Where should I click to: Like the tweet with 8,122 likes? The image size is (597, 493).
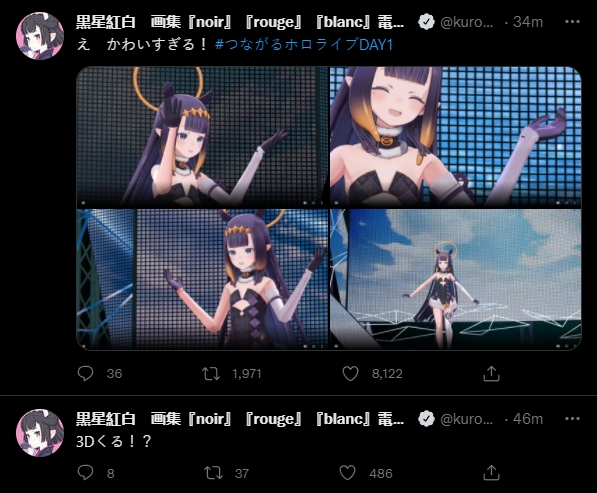350,373
